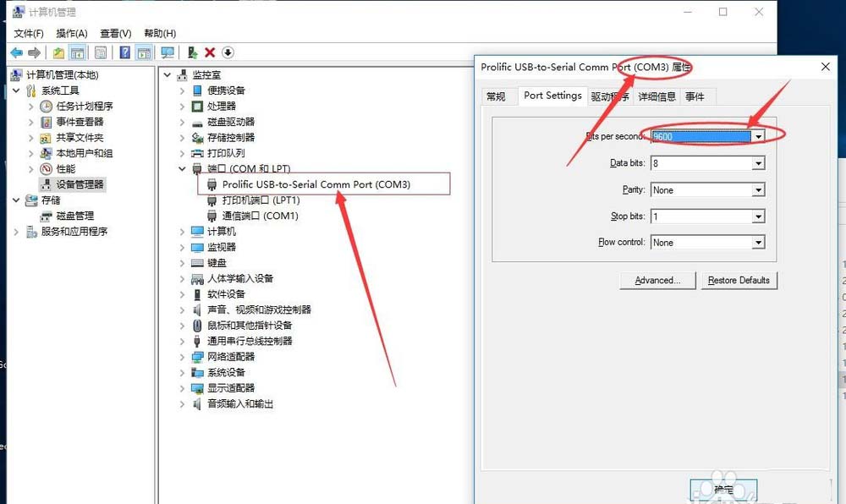Toggle the Show/Hide Console Tree icon
The image size is (846, 504).
tap(78, 52)
